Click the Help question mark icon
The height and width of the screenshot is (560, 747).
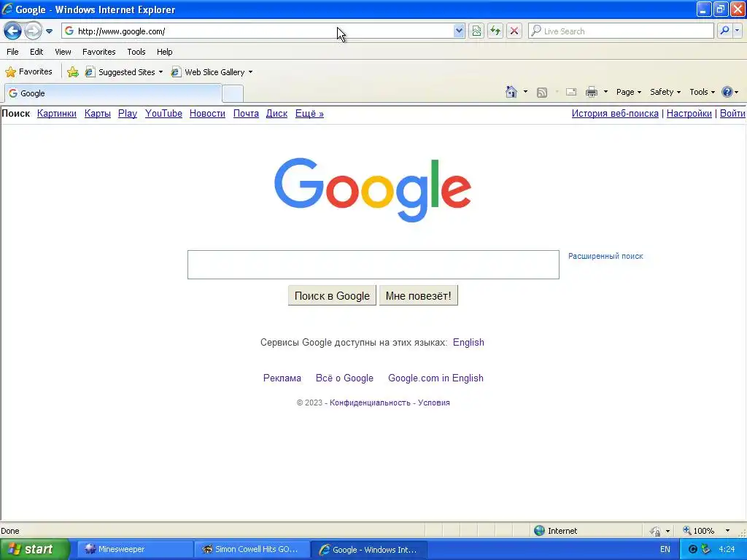coord(727,92)
